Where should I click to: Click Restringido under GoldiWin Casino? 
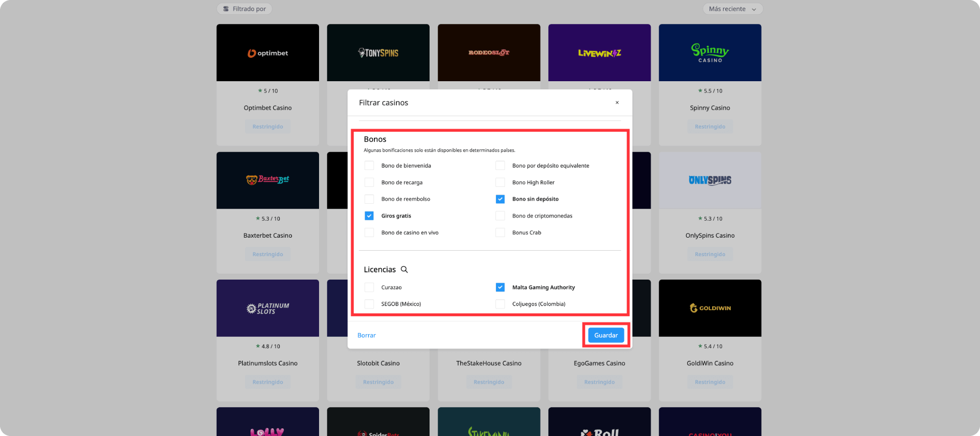coord(710,383)
